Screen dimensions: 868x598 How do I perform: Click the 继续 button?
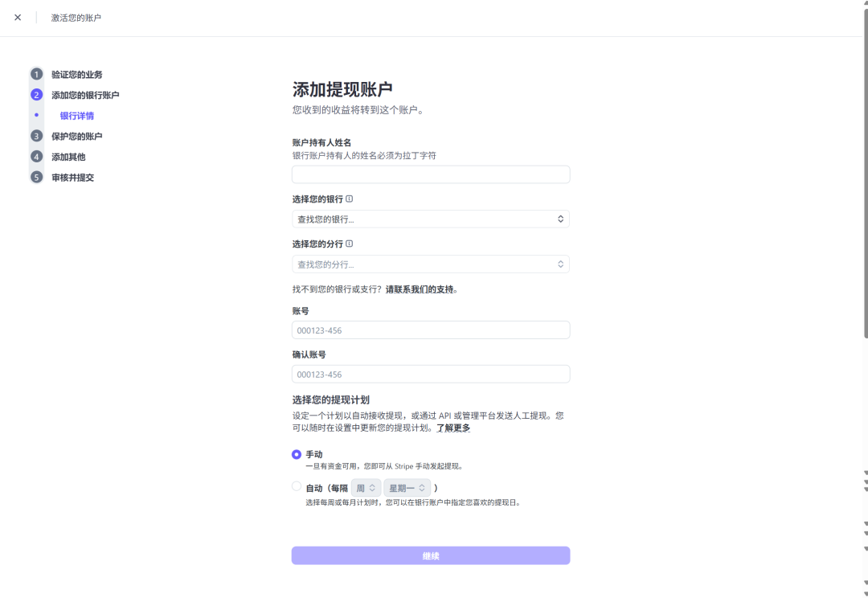point(431,555)
